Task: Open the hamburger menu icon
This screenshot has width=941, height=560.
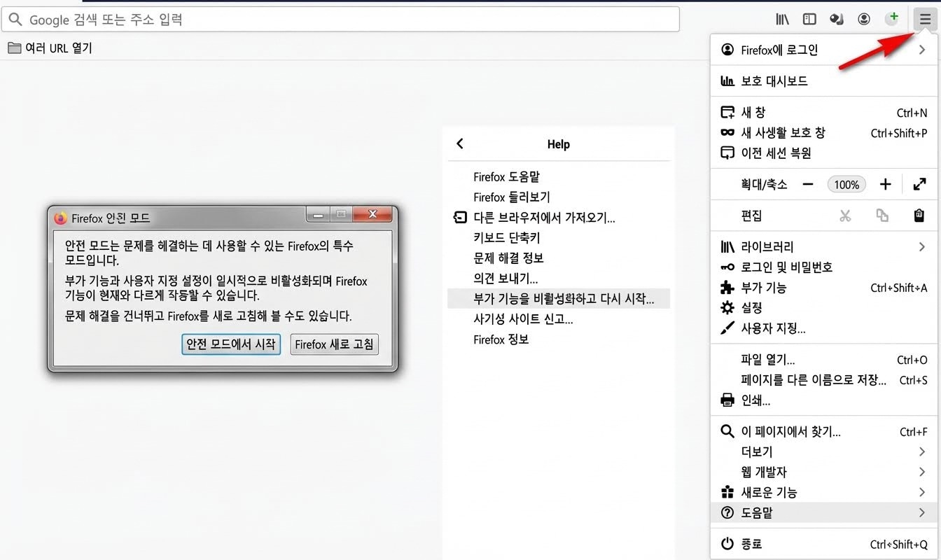Action: point(924,19)
